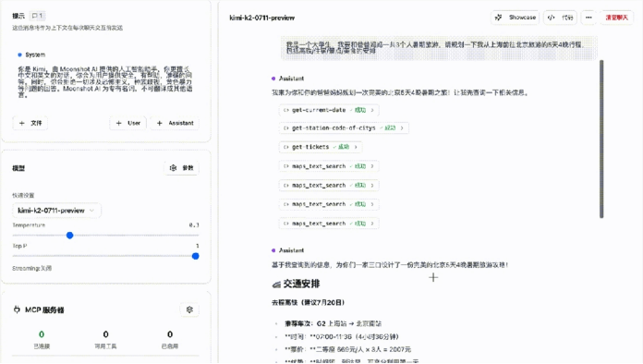The height and width of the screenshot is (364, 643).
Task: Click the MCP plug icon
Action: pos(17,309)
